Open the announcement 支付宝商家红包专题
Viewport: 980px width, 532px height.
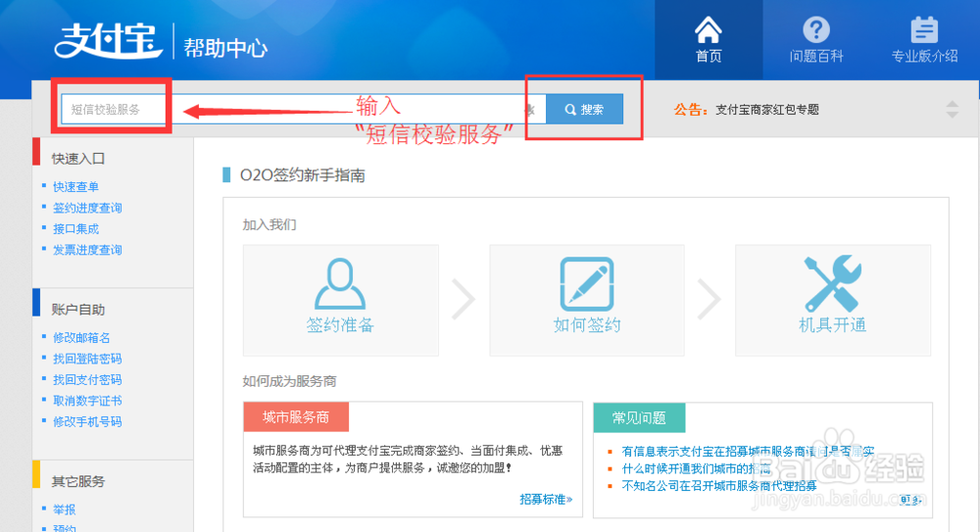(x=767, y=110)
